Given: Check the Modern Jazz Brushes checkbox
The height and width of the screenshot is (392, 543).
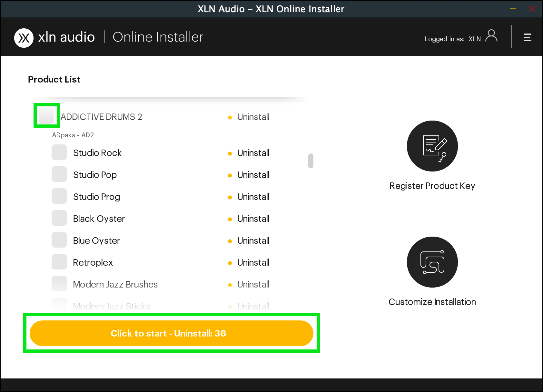Looking at the screenshot, I should 59,284.
